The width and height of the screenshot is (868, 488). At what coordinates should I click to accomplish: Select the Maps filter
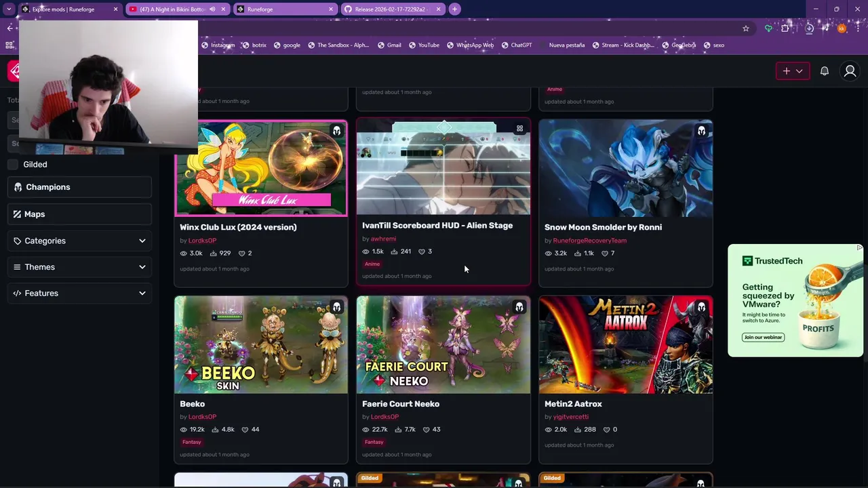(79, 214)
